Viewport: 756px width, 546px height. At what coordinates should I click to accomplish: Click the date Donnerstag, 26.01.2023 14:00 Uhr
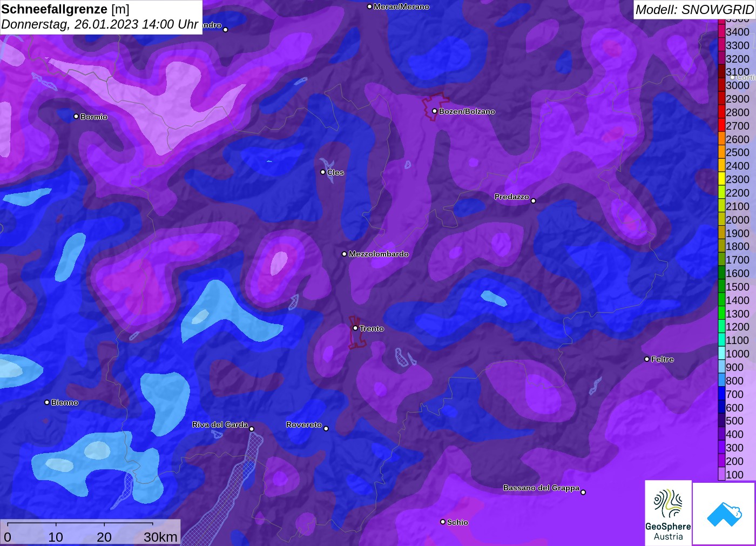100,24
